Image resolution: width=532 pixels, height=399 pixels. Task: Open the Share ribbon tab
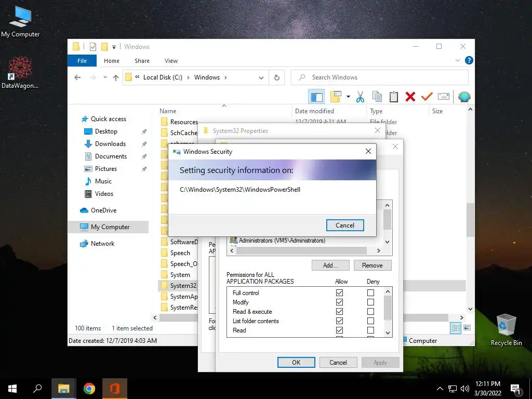[142, 61]
